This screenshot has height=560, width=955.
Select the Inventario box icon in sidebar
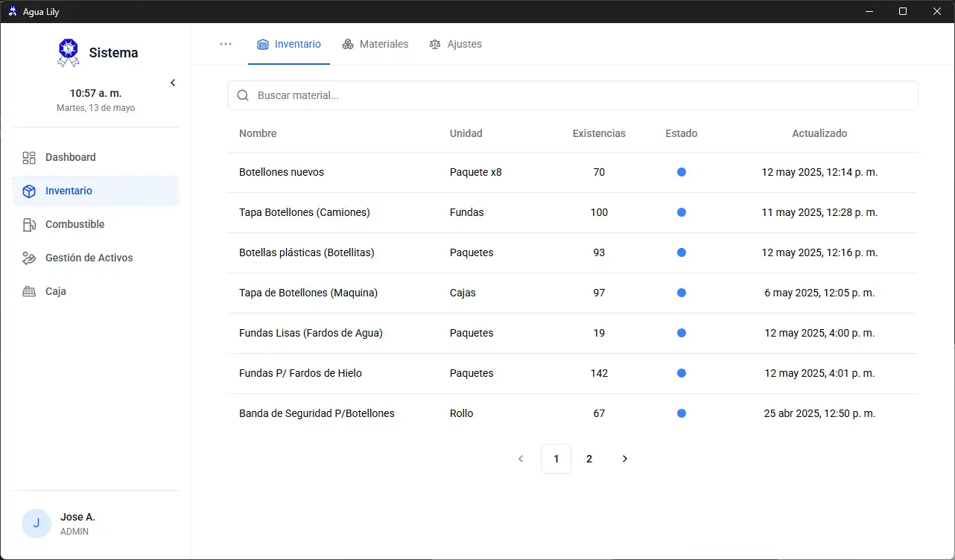(x=29, y=191)
